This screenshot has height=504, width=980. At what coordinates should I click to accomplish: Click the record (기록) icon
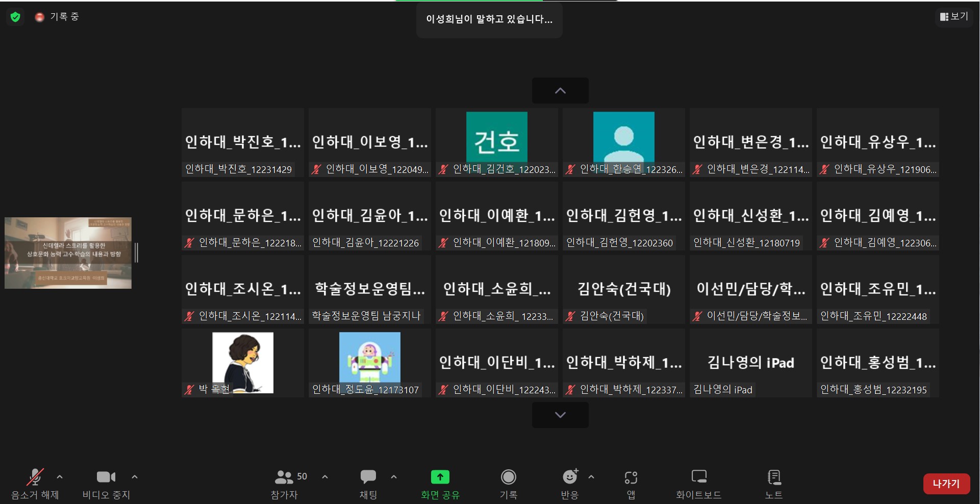(x=508, y=477)
